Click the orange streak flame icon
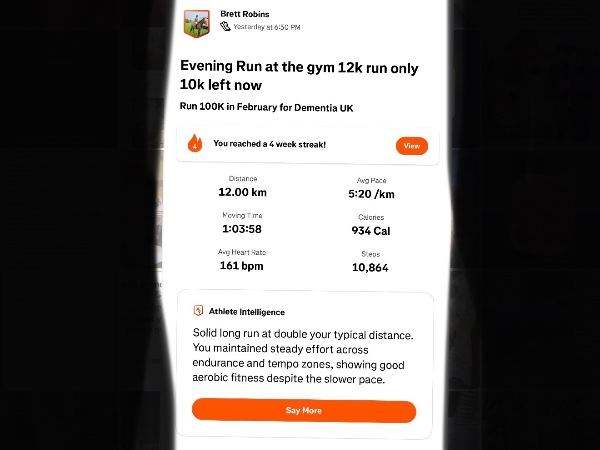Screen dimensions: 600x450 (195, 143)
